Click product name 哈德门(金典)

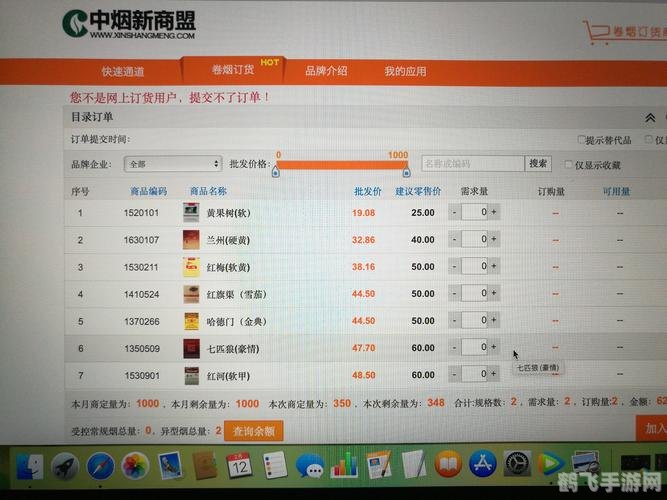[237, 322]
